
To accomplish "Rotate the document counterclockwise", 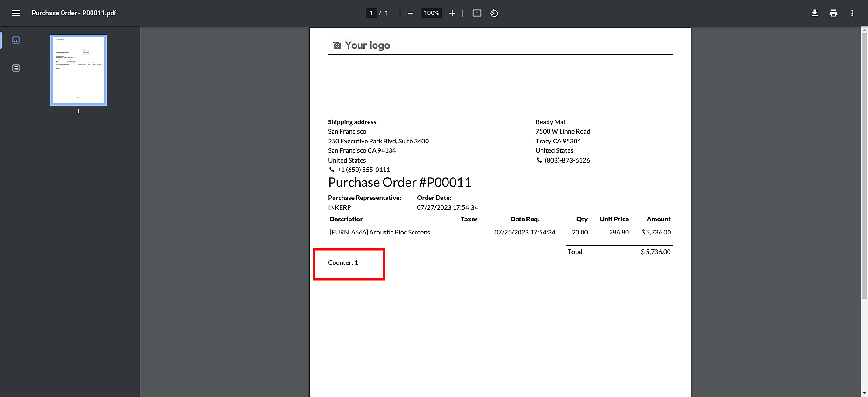I will pyautogui.click(x=494, y=13).
